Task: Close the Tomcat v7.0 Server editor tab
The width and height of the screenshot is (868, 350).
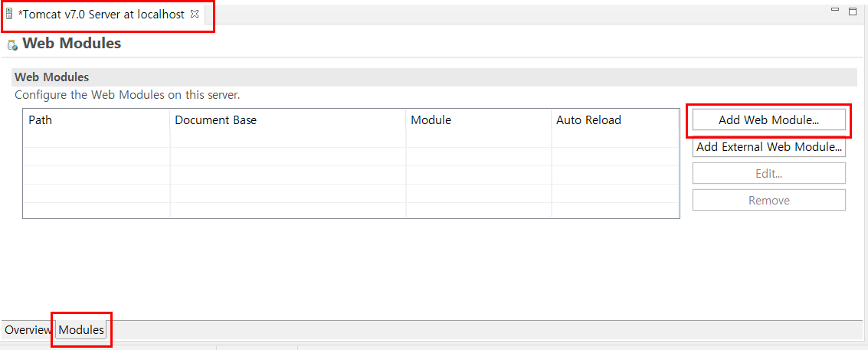Action: pyautogui.click(x=195, y=15)
